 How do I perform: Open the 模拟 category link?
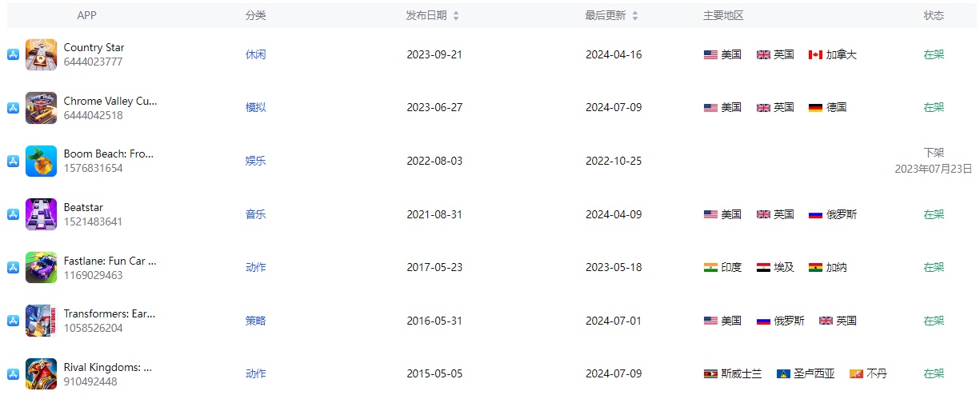[x=255, y=107]
